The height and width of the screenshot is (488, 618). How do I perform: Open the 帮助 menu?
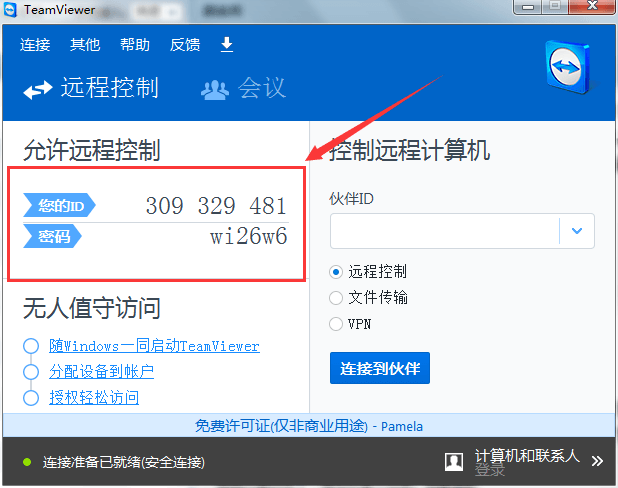tap(135, 45)
